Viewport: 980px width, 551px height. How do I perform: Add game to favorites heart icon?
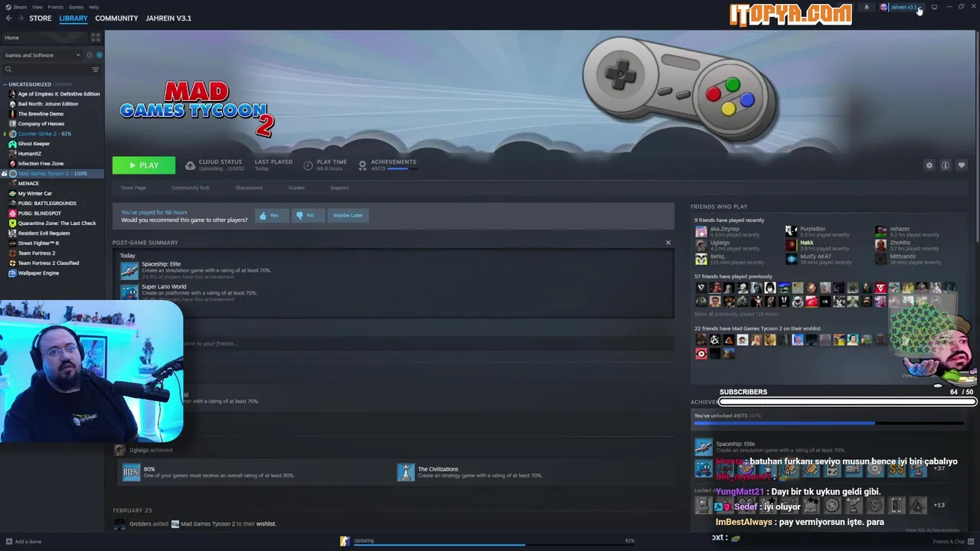[962, 165]
